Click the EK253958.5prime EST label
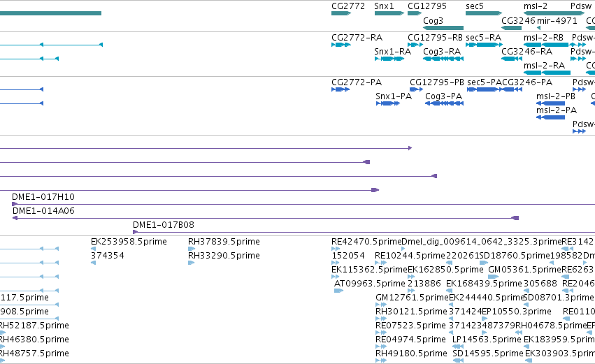 pyautogui.click(x=129, y=242)
